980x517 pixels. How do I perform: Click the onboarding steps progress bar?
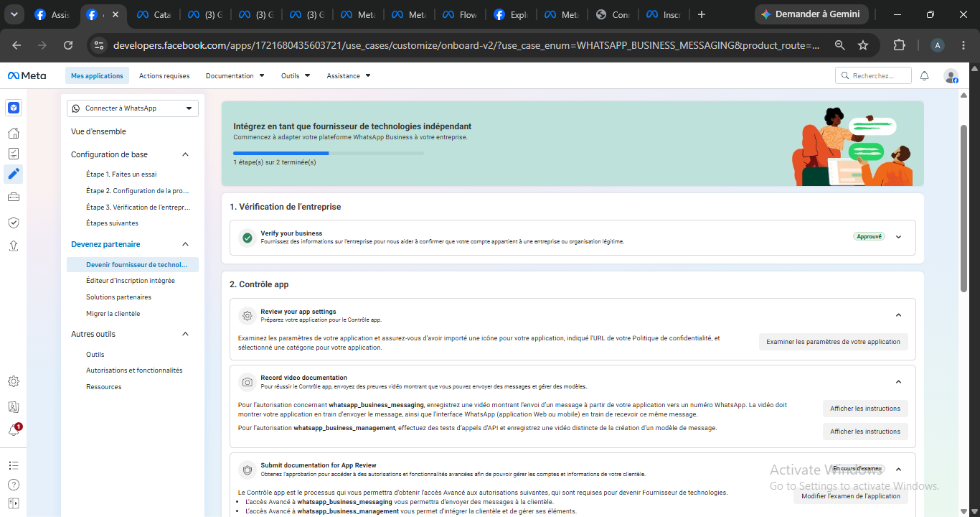329,153
